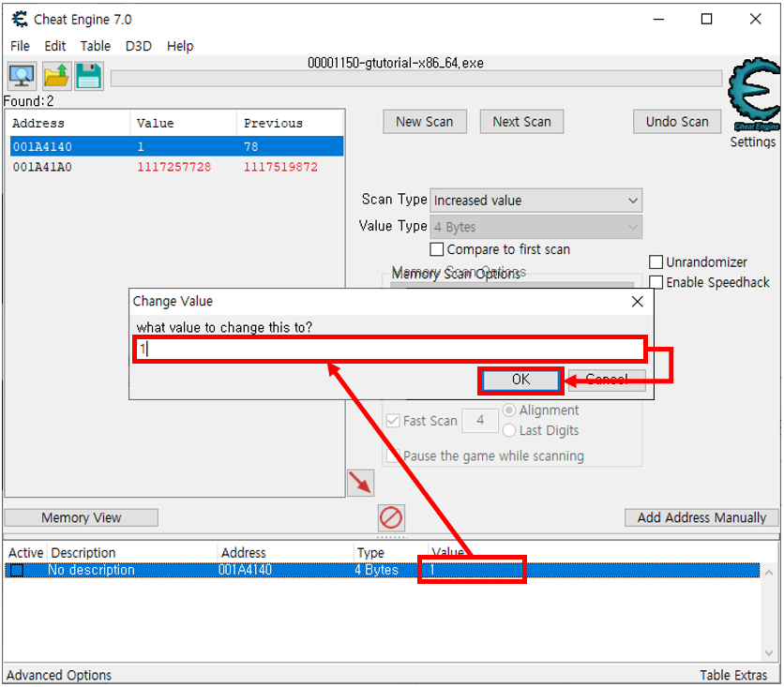Open the D3D menu
The width and height of the screenshot is (784, 687).
pos(139,46)
